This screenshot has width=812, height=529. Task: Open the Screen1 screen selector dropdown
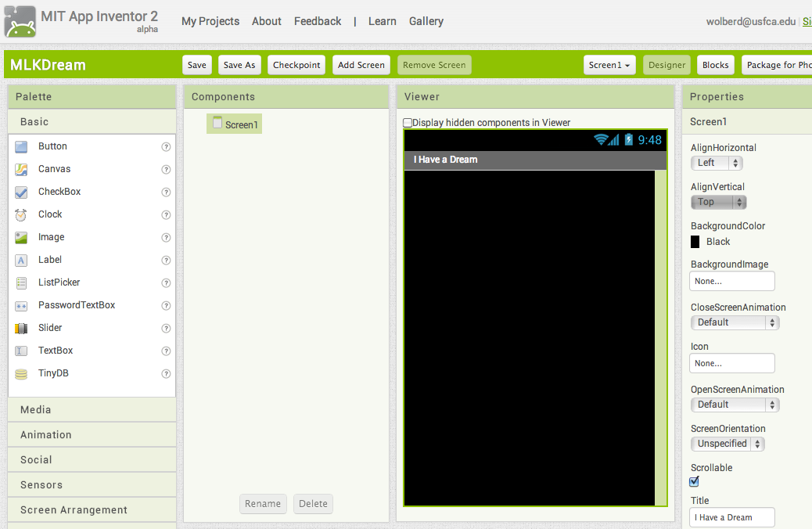click(609, 65)
